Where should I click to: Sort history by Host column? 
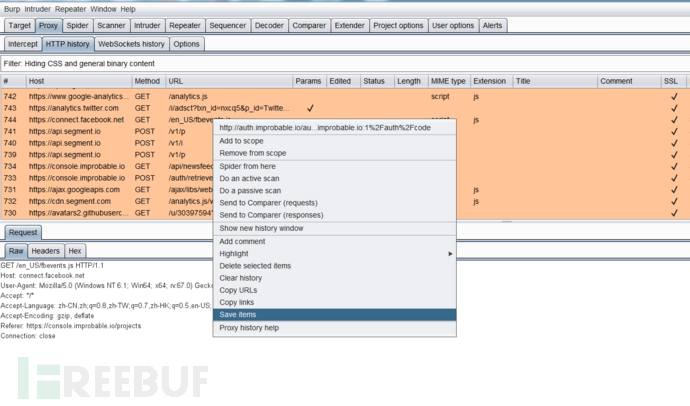click(x=79, y=81)
